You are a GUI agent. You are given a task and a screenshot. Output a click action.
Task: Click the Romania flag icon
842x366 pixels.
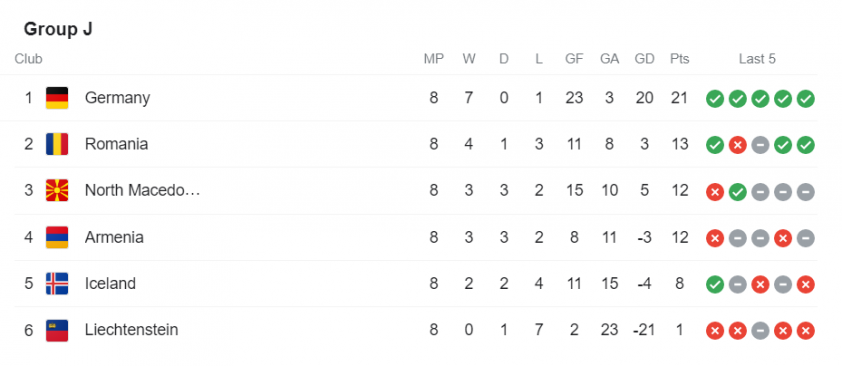click(x=57, y=144)
